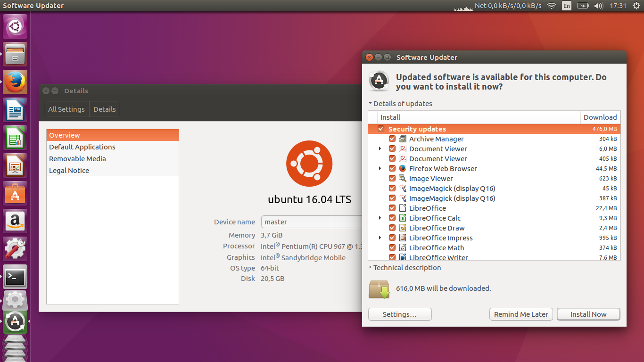Expand the Technical description section
The width and height of the screenshot is (644, 362).
click(x=405, y=268)
